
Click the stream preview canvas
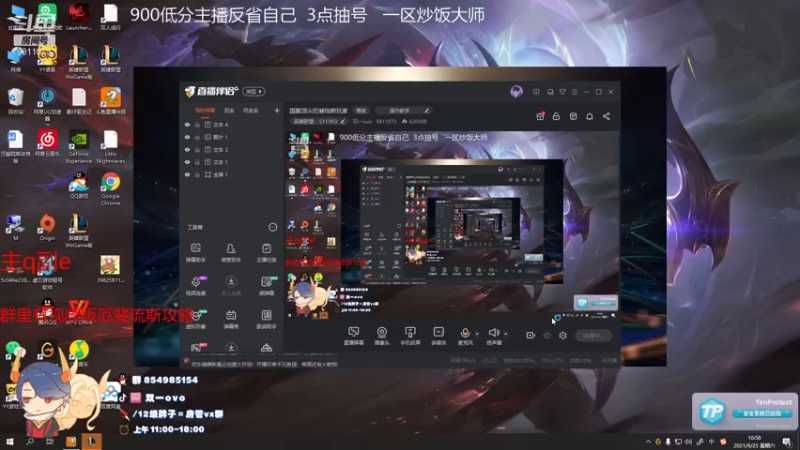point(452,226)
